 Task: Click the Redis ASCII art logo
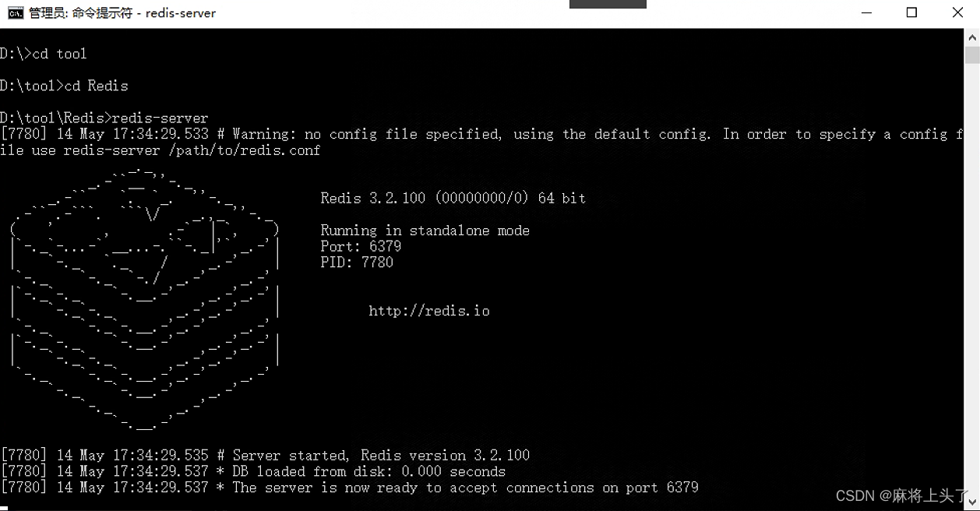click(x=145, y=298)
